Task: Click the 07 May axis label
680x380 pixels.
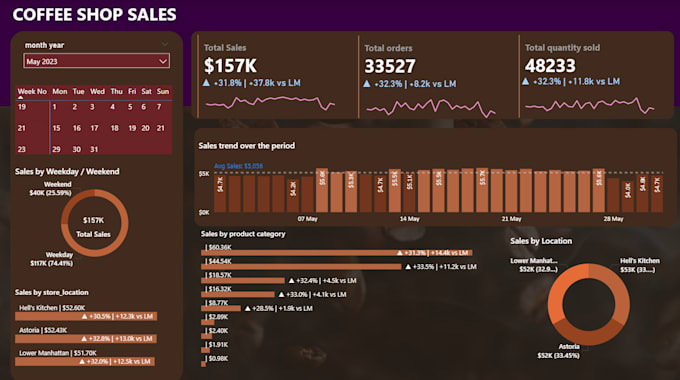Action: tap(307, 219)
